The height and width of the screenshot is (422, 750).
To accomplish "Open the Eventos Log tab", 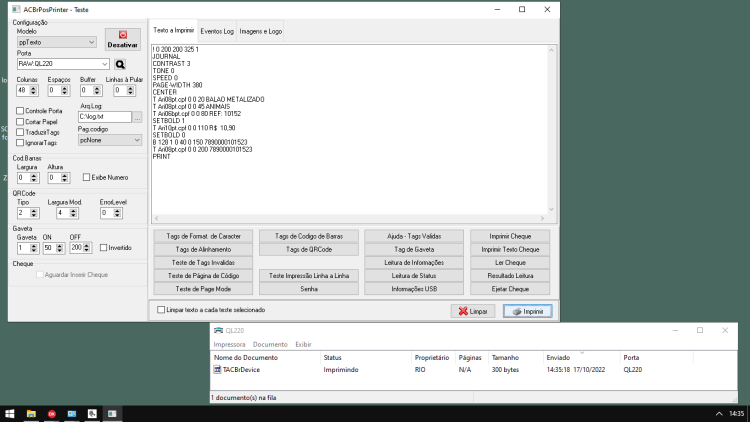I will coord(217,32).
